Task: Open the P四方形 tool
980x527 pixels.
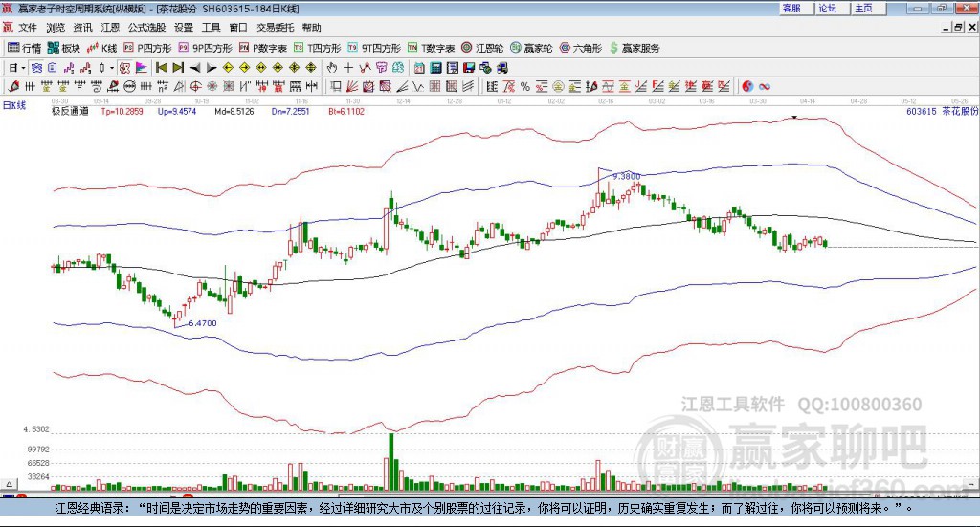Action: tap(147, 48)
